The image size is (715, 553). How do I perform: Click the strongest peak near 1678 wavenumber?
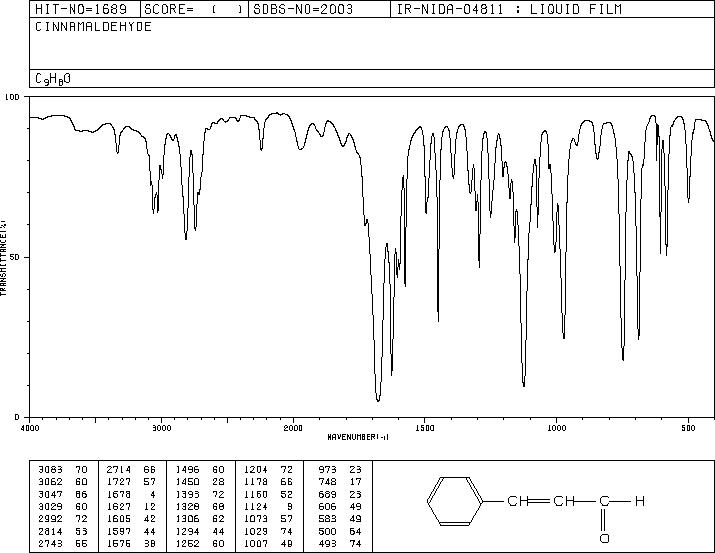pyautogui.click(x=378, y=400)
